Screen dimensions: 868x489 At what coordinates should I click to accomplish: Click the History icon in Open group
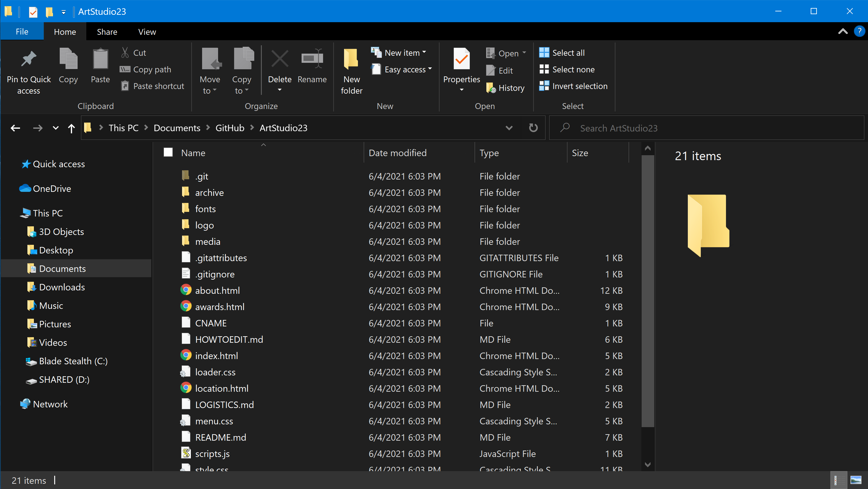[x=491, y=88]
